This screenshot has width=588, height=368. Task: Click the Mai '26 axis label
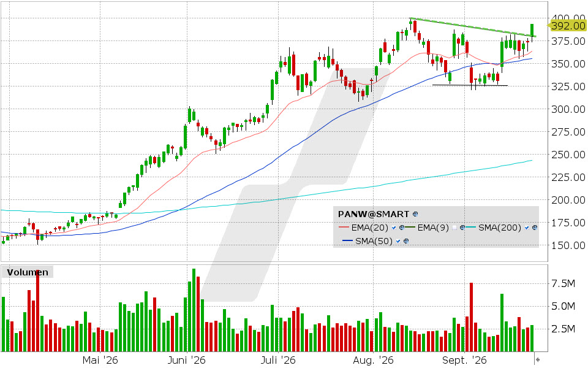[x=100, y=361]
